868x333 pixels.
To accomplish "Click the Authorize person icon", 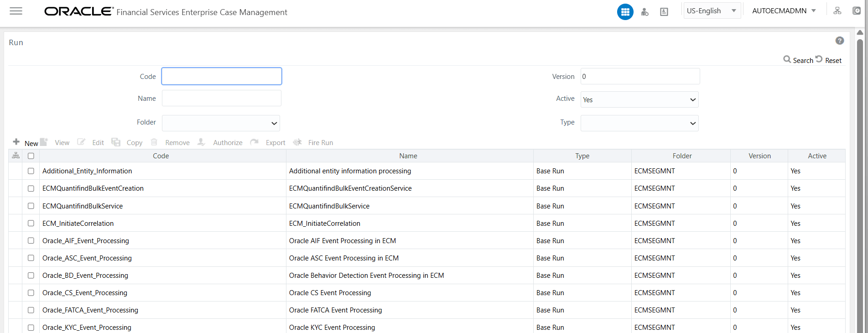I will pyautogui.click(x=201, y=142).
